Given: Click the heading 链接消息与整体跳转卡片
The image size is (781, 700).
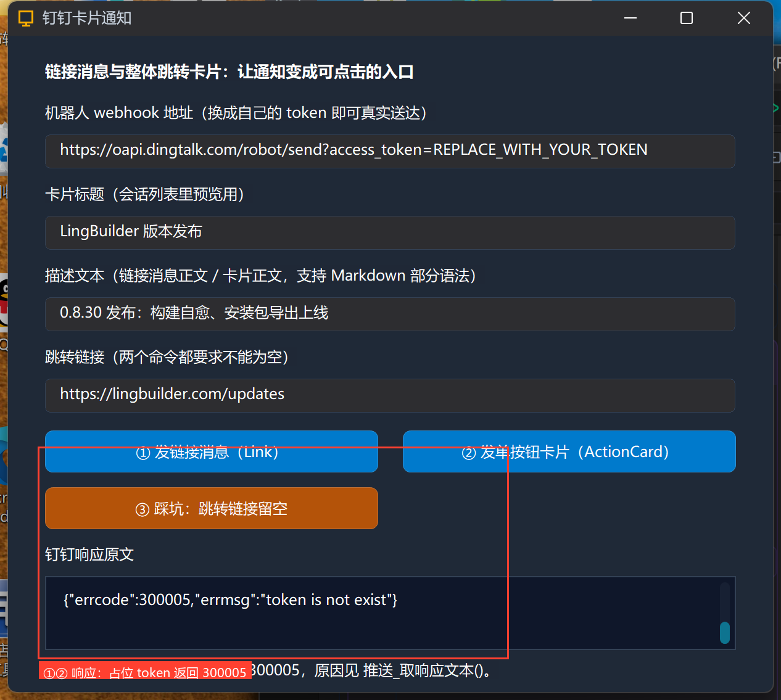Looking at the screenshot, I should click(x=229, y=72).
